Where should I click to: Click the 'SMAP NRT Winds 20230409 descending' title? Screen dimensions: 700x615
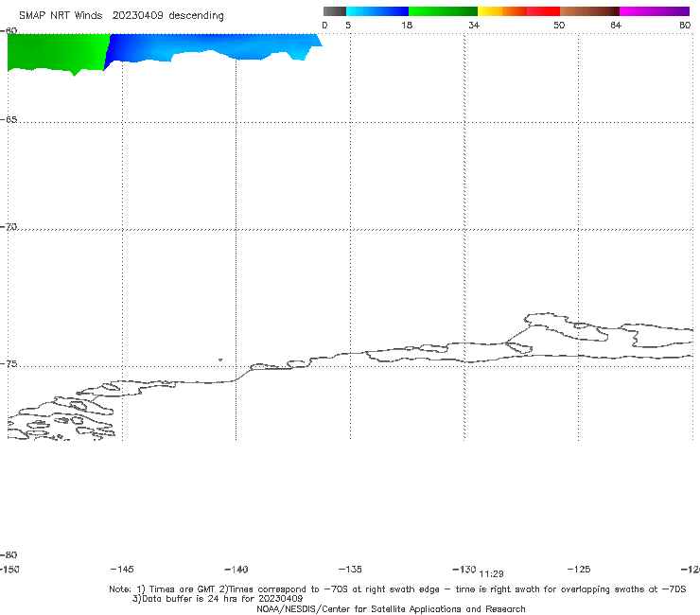tap(121, 16)
